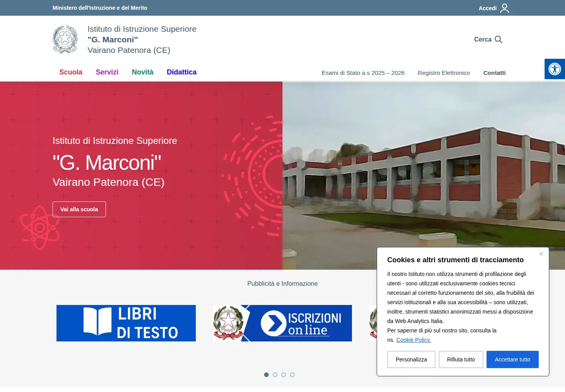The image size is (565, 392).
Task: Click the magnifying glass search icon
Action: [499, 39]
